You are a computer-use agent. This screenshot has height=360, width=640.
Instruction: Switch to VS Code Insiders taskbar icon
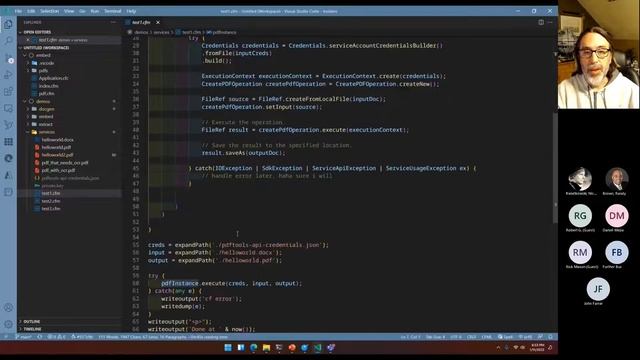[x=318, y=348]
